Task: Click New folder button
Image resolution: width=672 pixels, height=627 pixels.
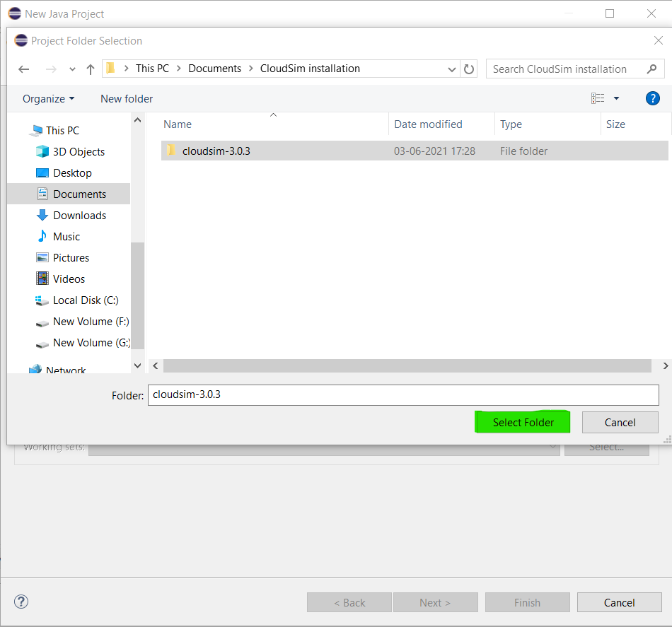Action: pos(127,99)
